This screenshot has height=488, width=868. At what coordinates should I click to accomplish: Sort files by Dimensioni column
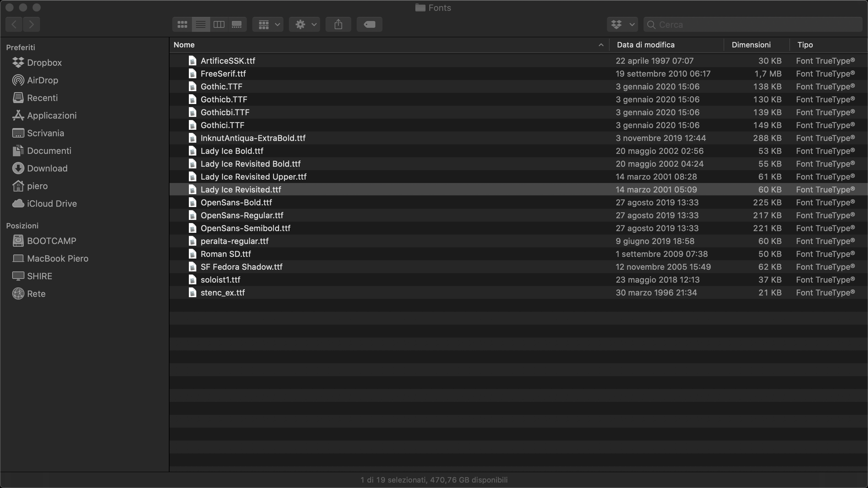point(751,45)
